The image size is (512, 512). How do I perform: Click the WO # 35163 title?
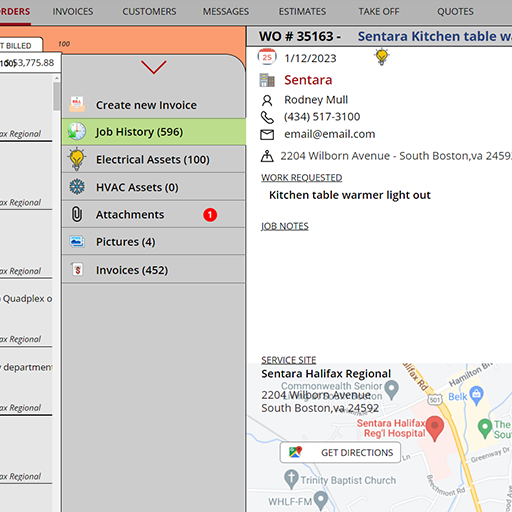click(x=300, y=36)
